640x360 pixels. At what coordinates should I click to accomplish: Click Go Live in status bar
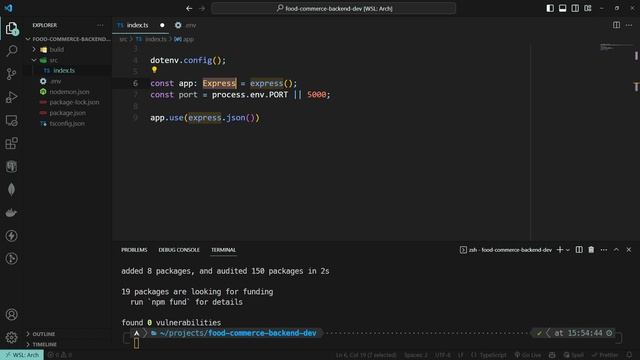coord(528,355)
